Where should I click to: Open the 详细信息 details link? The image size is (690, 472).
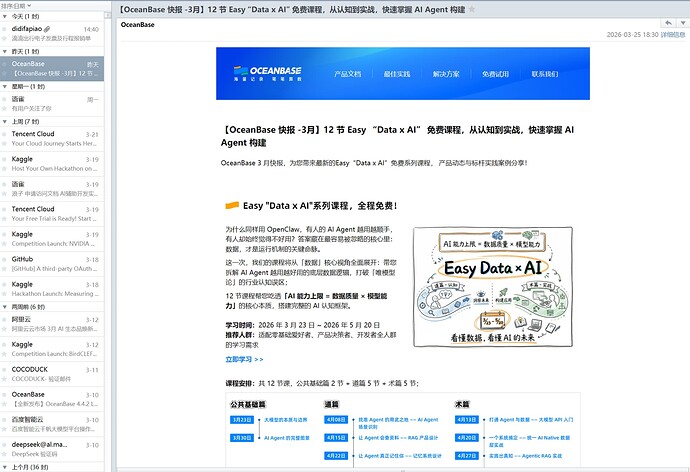(673, 35)
